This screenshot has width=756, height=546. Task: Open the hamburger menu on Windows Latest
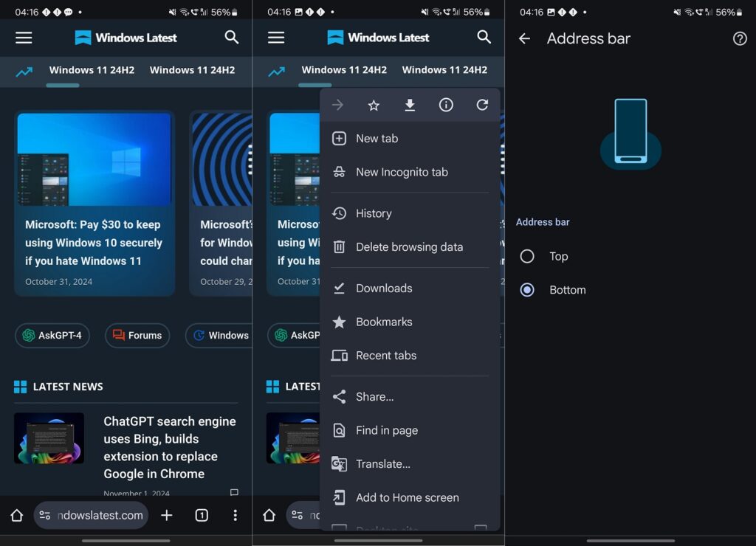(x=24, y=38)
